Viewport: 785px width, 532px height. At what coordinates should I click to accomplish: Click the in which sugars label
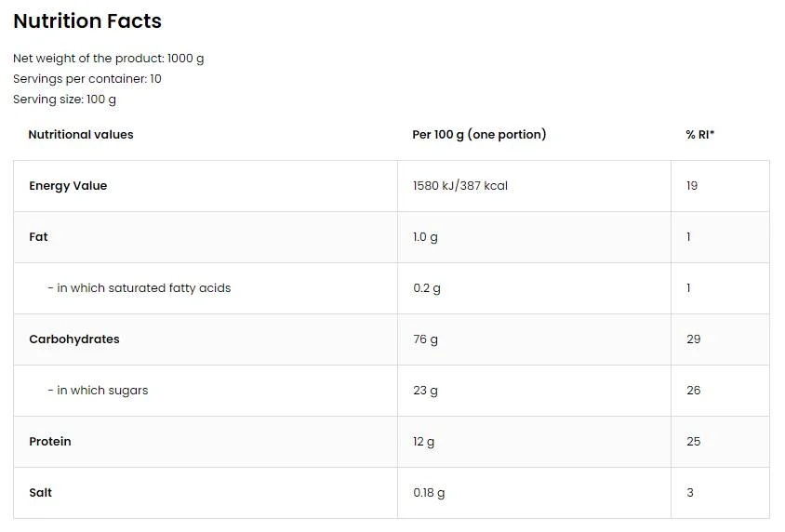click(x=98, y=391)
